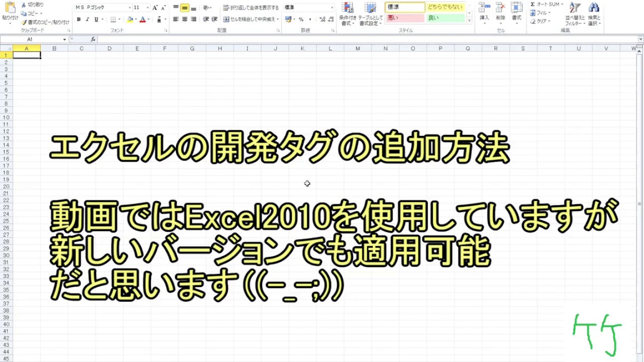Apply Comma Style number format
Viewport: 644px width, 362px height.
[x=310, y=19]
